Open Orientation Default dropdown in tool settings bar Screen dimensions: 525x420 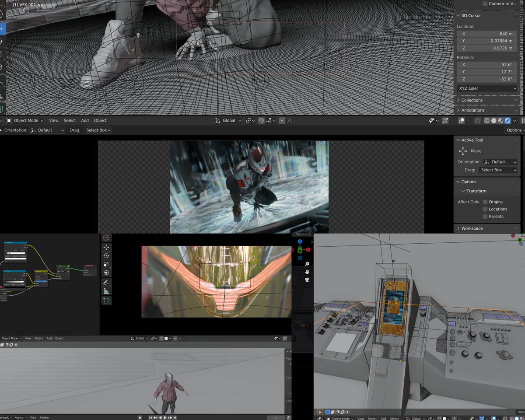(x=47, y=130)
